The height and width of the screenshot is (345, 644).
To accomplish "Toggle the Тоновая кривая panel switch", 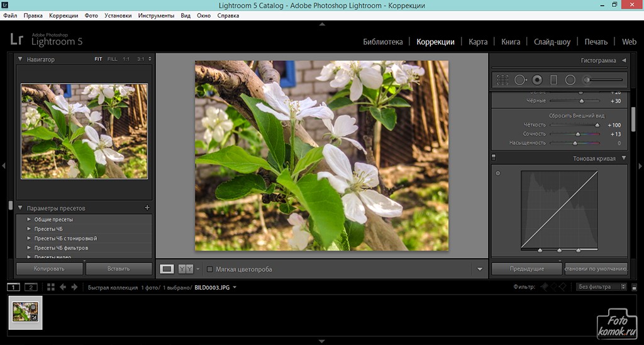I will pos(494,157).
